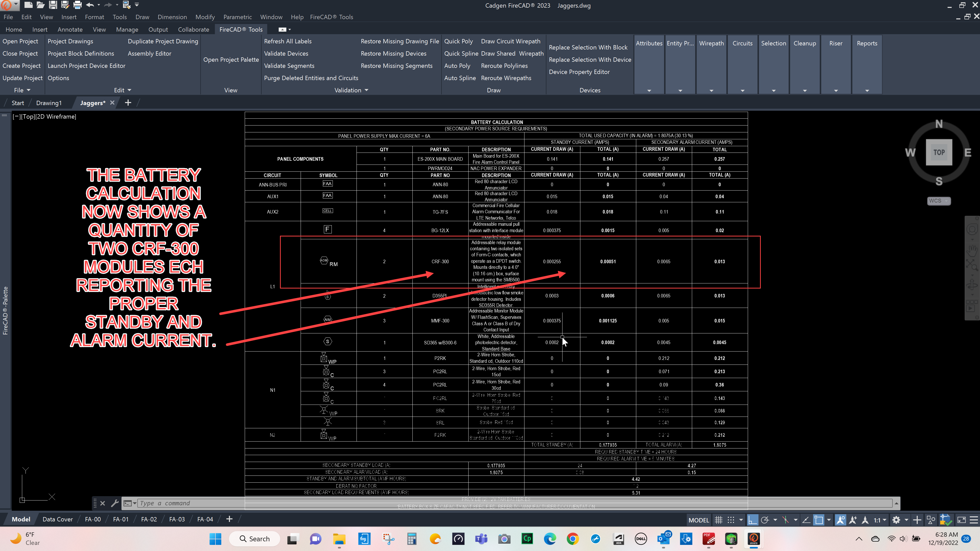This screenshot has height=551, width=980.
Task: Toggle object snap tracking icon
Action: 786,520
